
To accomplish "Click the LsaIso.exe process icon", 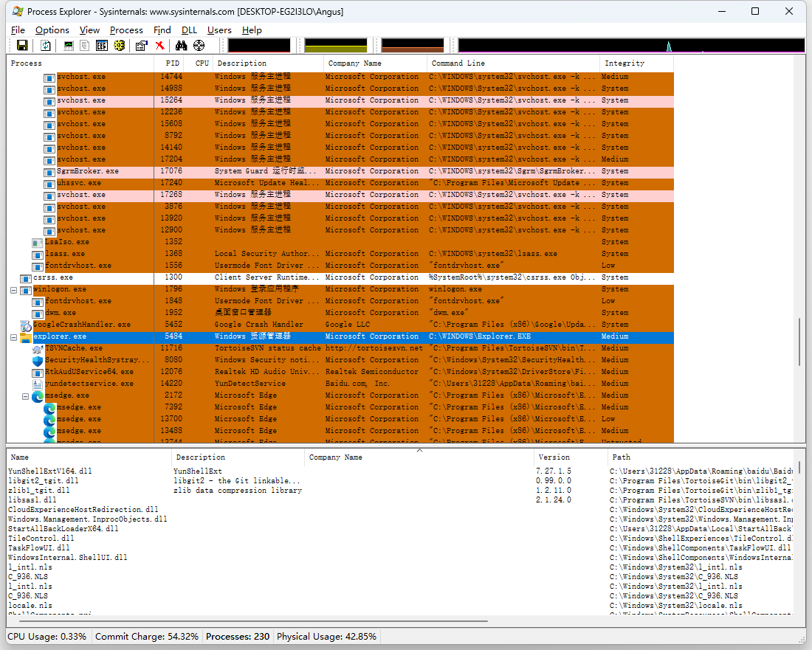I will tap(38, 243).
